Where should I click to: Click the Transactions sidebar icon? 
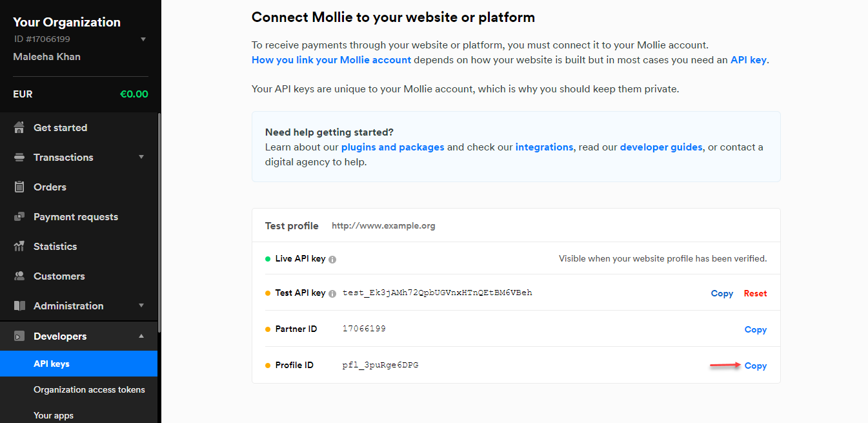pyautogui.click(x=19, y=157)
